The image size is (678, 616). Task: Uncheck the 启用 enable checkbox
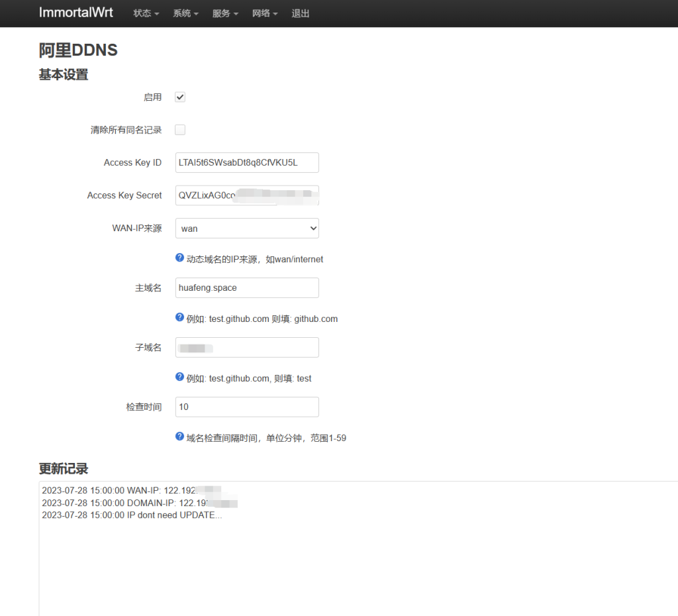coord(180,97)
